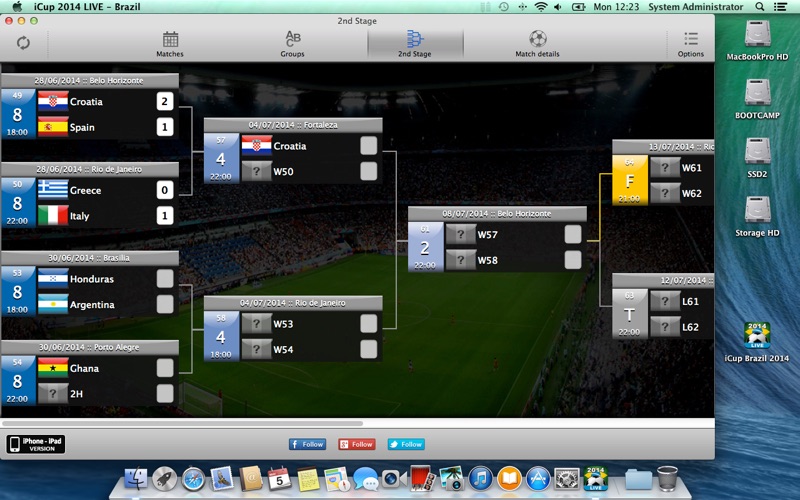Image resolution: width=800 pixels, height=500 pixels.
Task: Click the Greece flag
Action: [x=53, y=190]
